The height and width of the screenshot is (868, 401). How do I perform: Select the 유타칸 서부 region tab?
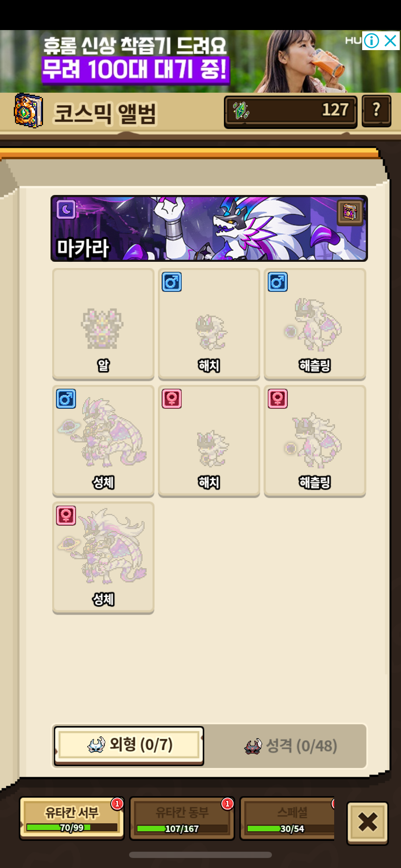pos(72,818)
